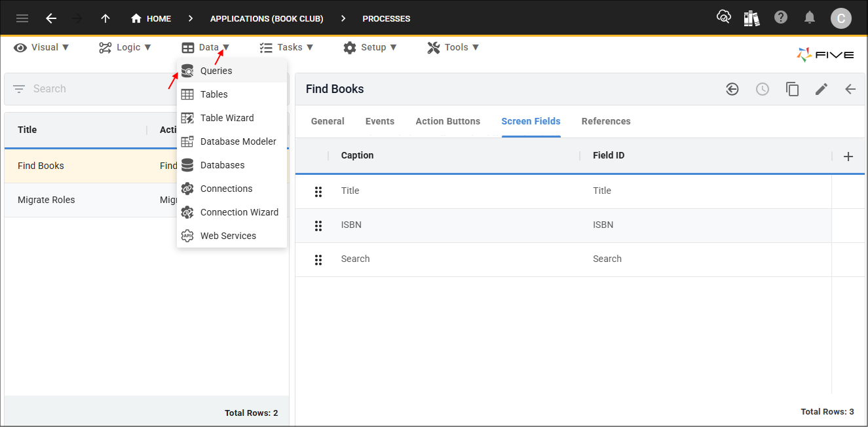This screenshot has height=427, width=868.
Task: Grab the drag handle on the ISBN row
Action: click(x=318, y=225)
